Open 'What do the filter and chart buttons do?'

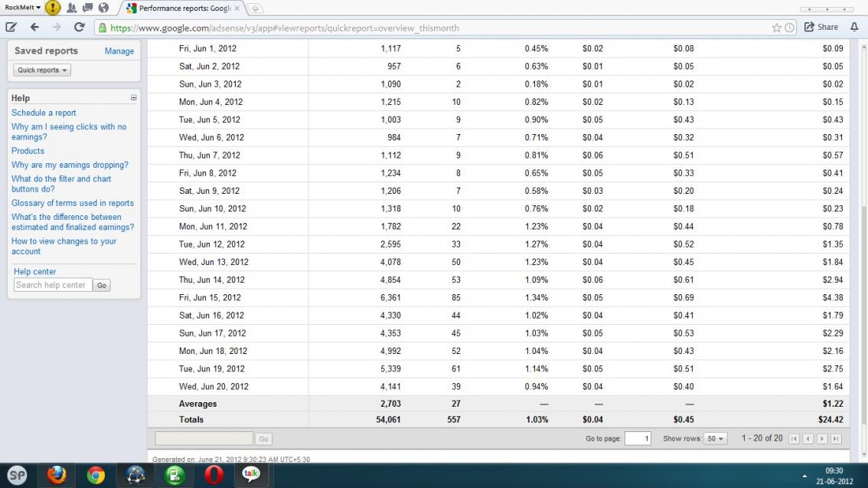(61, 184)
